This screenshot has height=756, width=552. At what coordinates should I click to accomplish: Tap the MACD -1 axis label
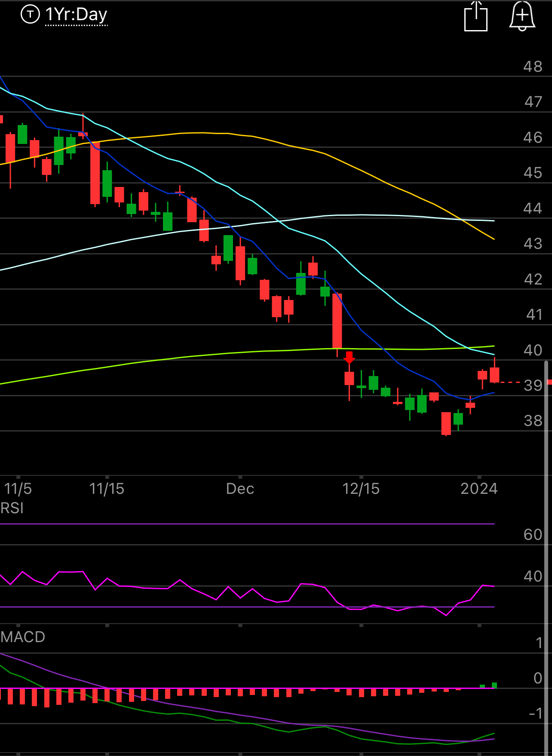[536, 713]
